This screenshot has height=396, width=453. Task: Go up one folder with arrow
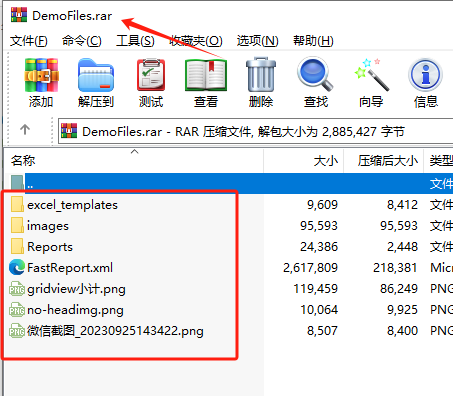coord(25,129)
